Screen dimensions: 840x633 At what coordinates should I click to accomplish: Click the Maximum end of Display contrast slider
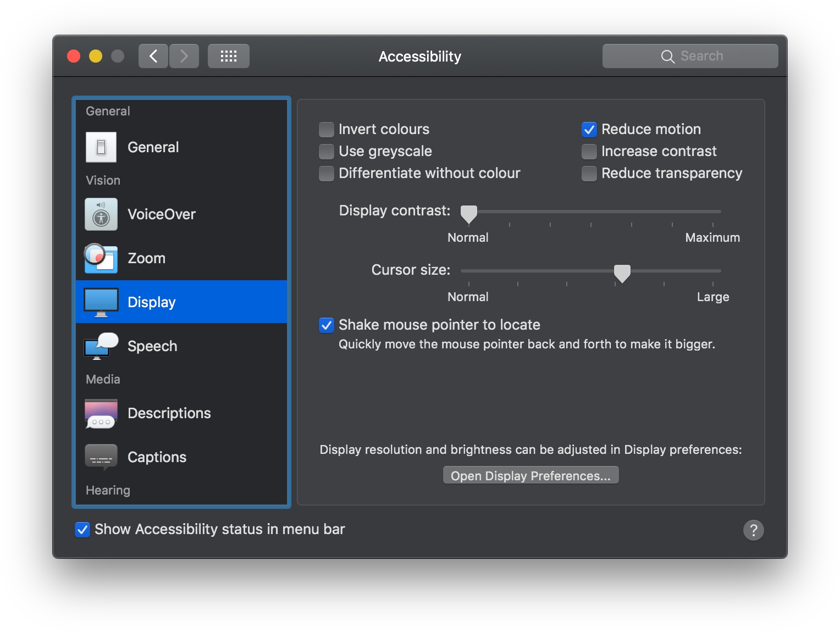point(713,212)
